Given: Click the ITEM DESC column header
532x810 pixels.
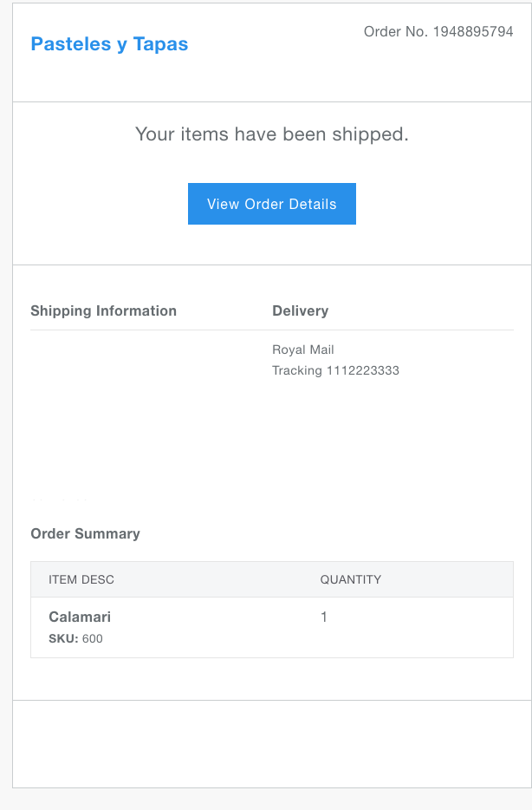Looking at the screenshot, I should (81, 579).
